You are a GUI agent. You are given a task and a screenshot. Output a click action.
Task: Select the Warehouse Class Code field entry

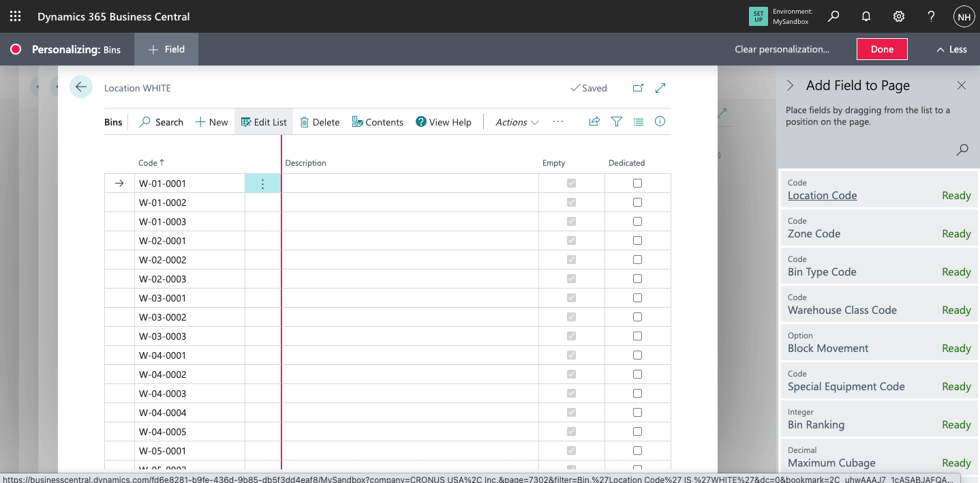coord(879,303)
